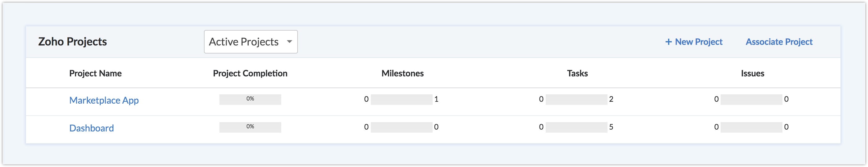Open the Active Projects dropdown
868x167 pixels.
tap(250, 41)
